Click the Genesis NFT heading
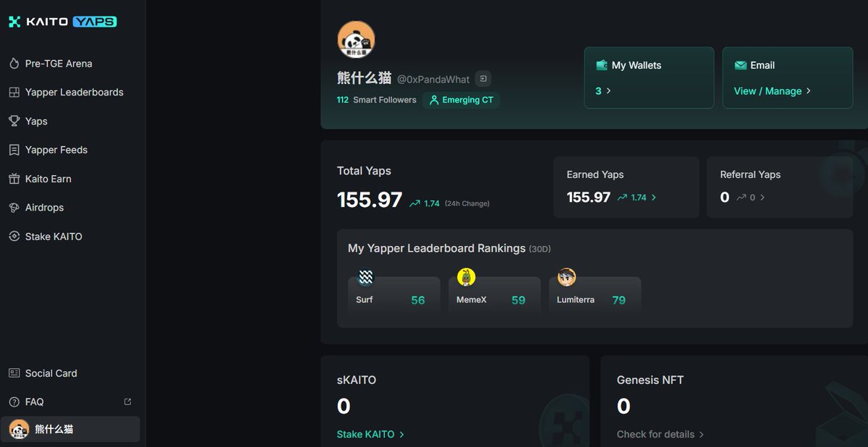Image resolution: width=868 pixels, height=447 pixels. 650,380
